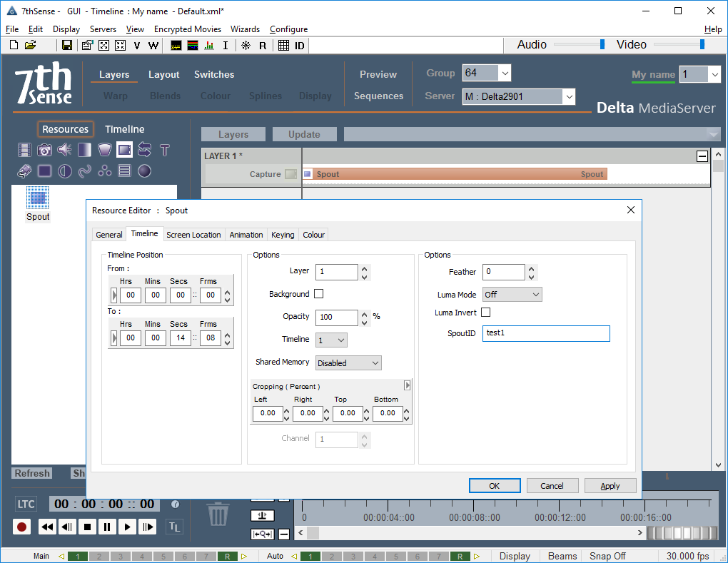The height and width of the screenshot is (563, 728).
Task: Select the Camera image resource icon
Action: (x=44, y=150)
